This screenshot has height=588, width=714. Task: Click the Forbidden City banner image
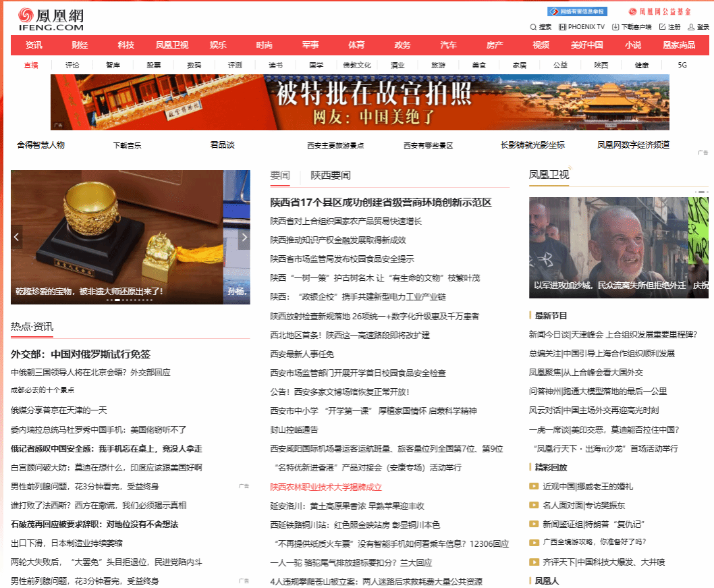(x=360, y=102)
